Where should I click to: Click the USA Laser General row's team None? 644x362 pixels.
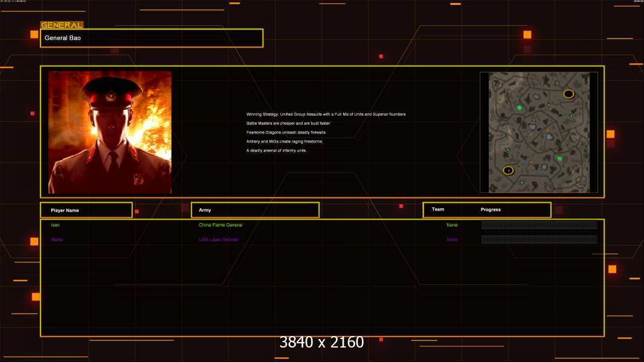click(452, 240)
